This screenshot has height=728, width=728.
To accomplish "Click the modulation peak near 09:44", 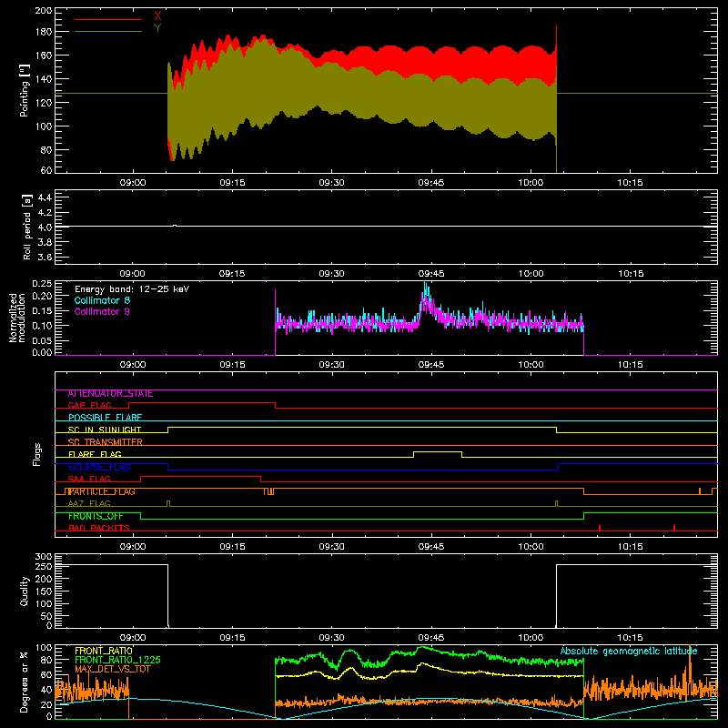I will point(426,293).
